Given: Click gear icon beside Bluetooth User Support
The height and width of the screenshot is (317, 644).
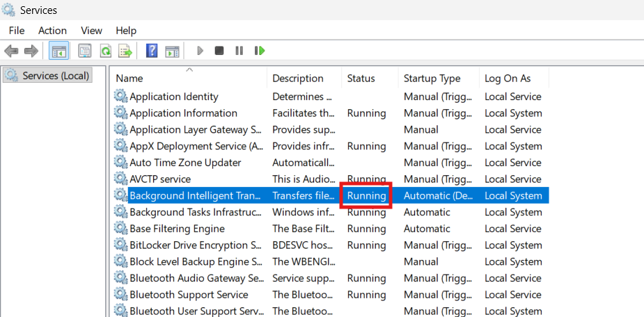Looking at the screenshot, I should point(120,310).
